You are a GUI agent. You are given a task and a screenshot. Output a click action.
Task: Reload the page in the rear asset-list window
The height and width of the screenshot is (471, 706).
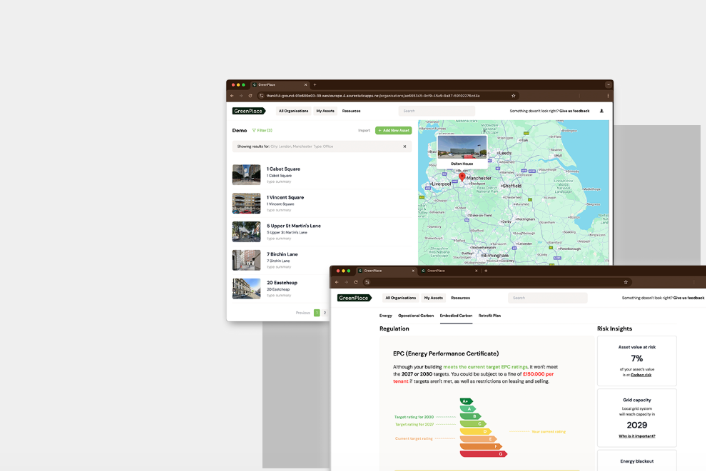[x=250, y=95]
